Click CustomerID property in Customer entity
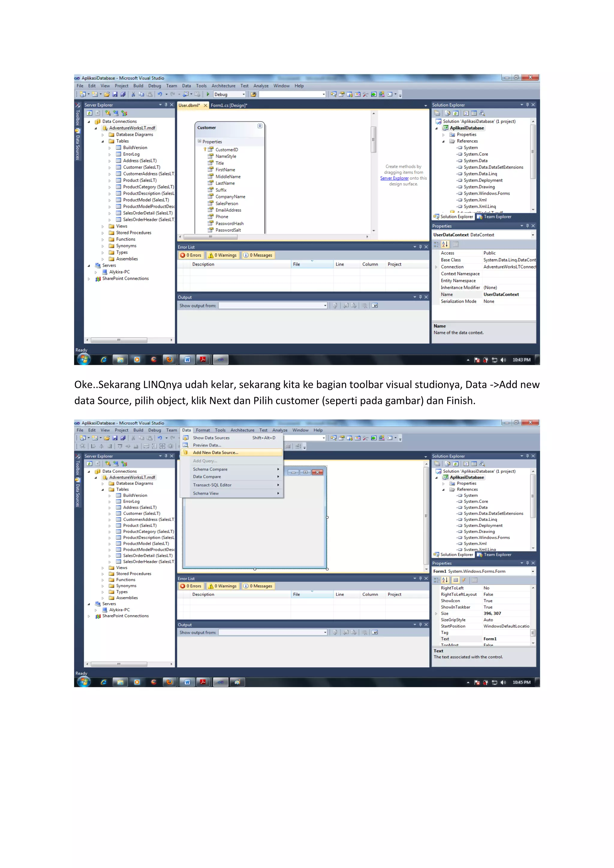The height and width of the screenshot is (868, 614). [x=226, y=150]
